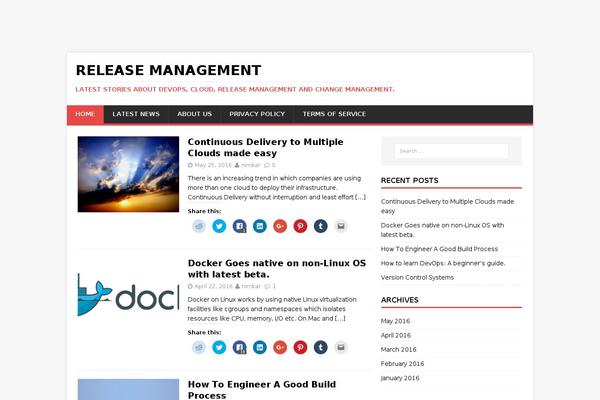
Task: Click the April 22, 2016 post date
Action: pos(213,286)
